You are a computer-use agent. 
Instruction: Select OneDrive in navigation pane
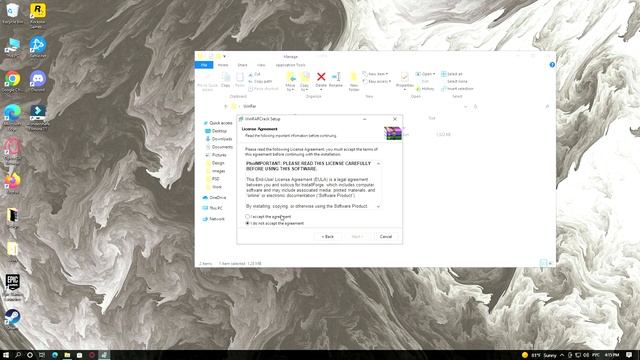point(214,198)
